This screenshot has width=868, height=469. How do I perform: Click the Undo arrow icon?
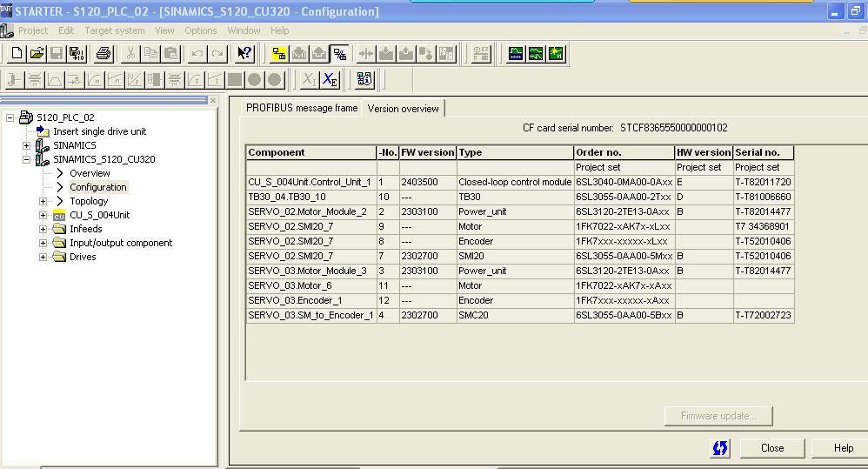197,54
